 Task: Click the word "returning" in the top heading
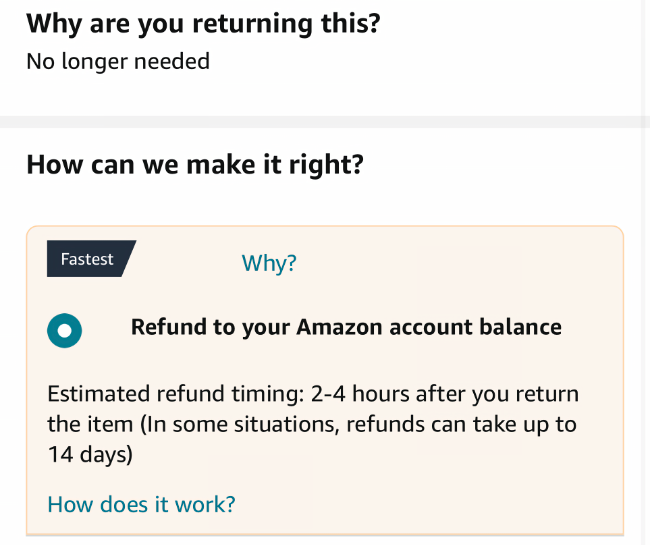coord(217,24)
